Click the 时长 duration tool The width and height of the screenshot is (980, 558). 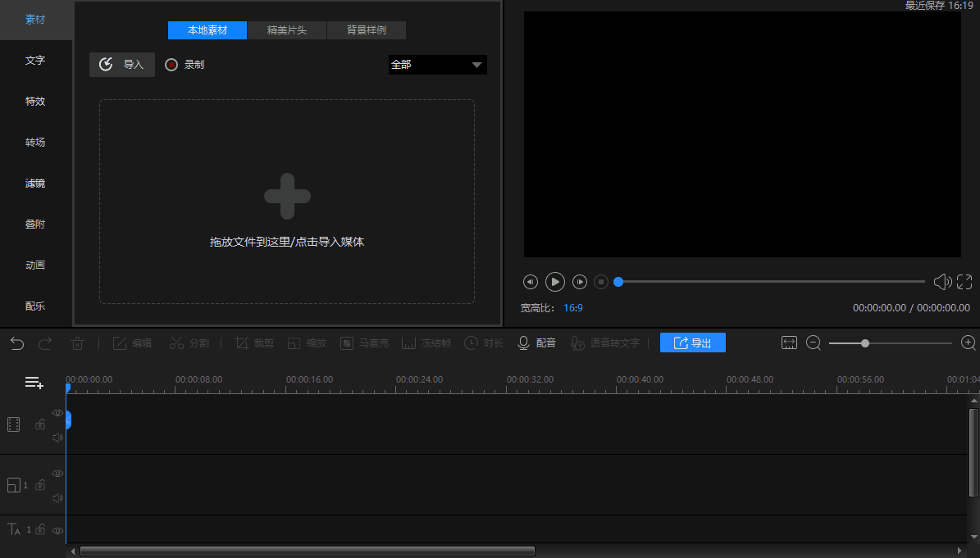point(484,343)
